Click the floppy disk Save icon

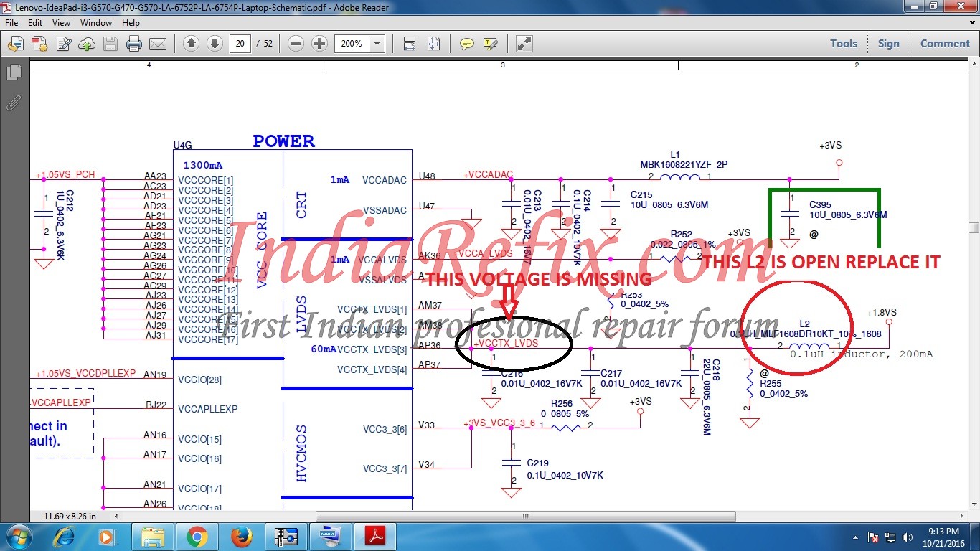[x=110, y=44]
